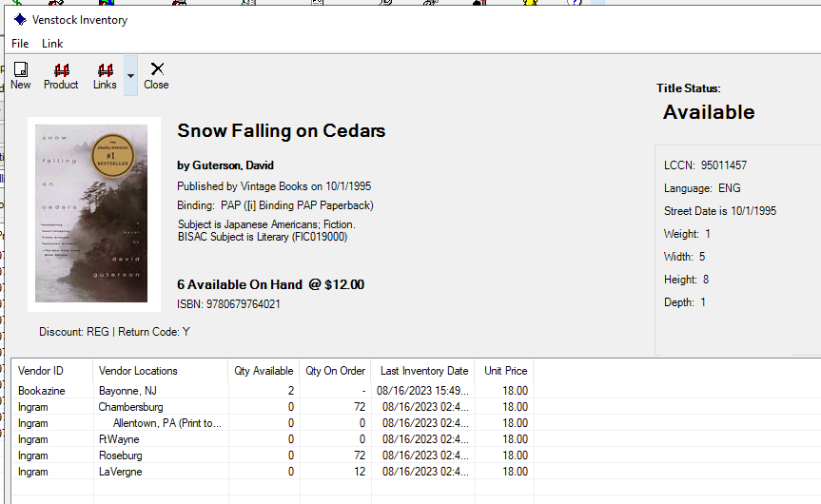The width and height of the screenshot is (821, 504).
Task: Click the Last Inventory Date column header
Action: (x=423, y=371)
